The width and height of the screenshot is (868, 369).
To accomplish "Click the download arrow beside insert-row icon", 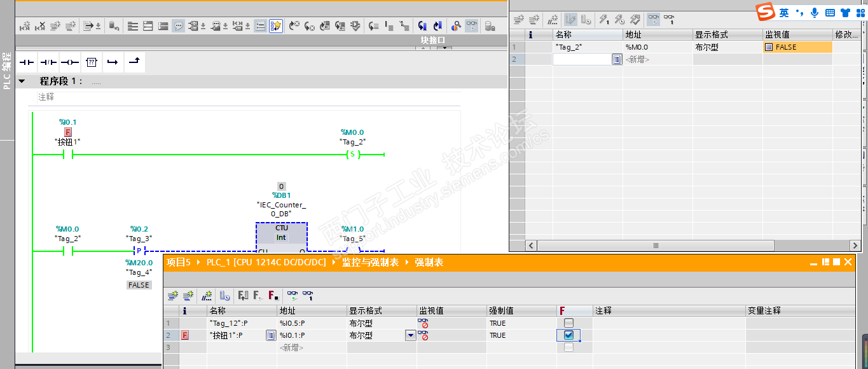I will pyautogui.click(x=98, y=26).
